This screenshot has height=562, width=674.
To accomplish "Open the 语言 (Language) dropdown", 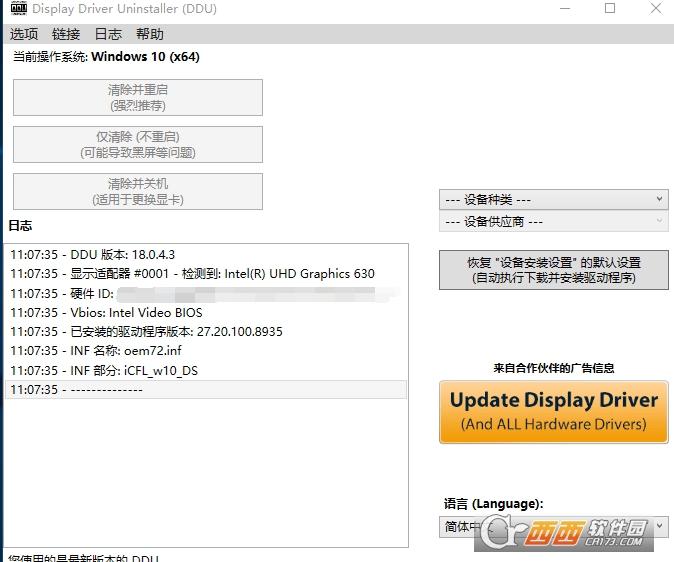I will 554,526.
